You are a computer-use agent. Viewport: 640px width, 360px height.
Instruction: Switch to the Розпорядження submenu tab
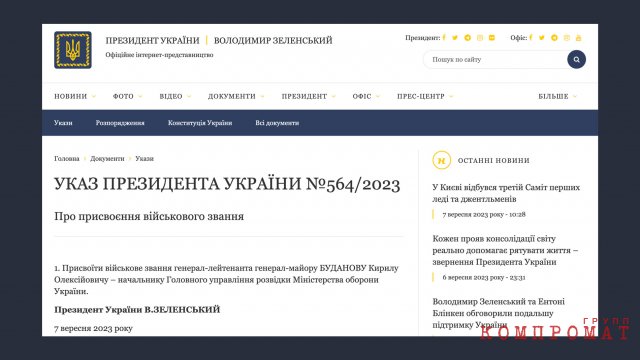(x=120, y=123)
